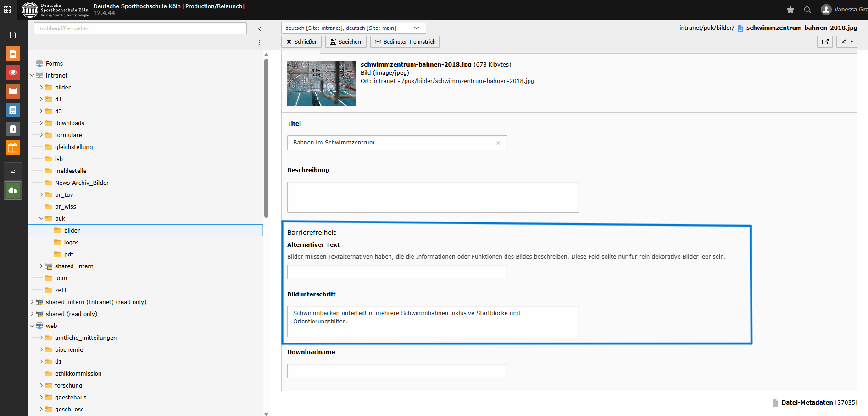The image size is (868, 416).
Task: Open the red eye View module
Action: [13, 72]
